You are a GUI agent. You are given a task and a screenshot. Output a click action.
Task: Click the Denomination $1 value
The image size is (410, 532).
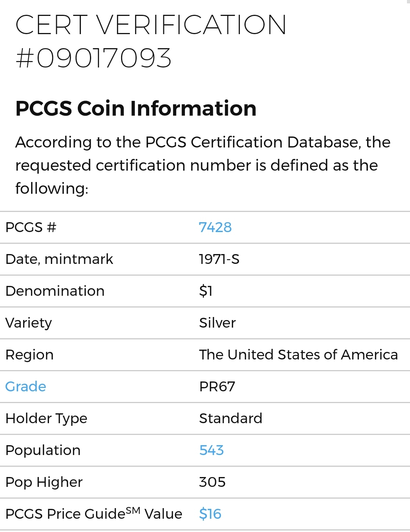pos(206,291)
